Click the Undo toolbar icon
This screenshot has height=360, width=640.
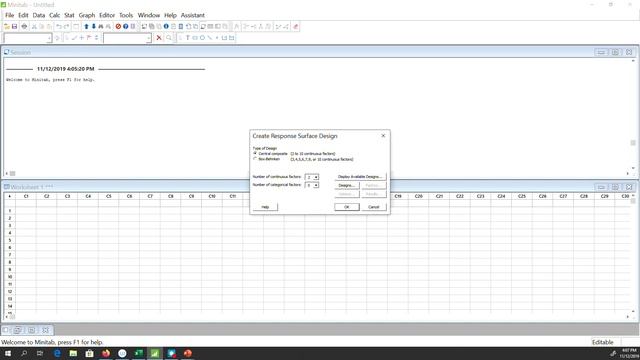pos(59,27)
